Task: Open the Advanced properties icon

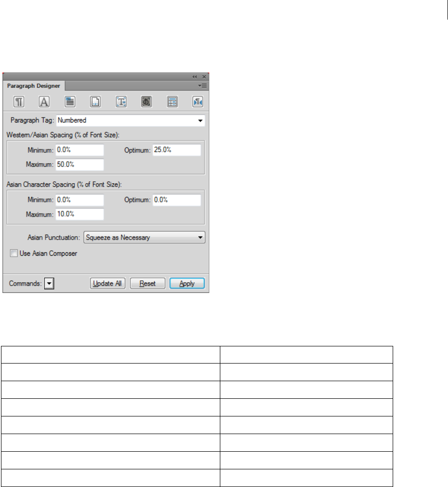Action: pos(121,101)
